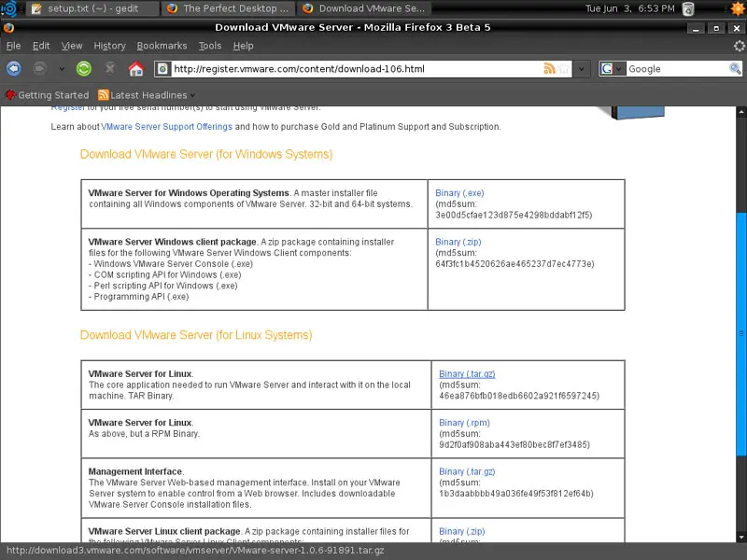
Task: Open the View menu
Action: click(72, 46)
